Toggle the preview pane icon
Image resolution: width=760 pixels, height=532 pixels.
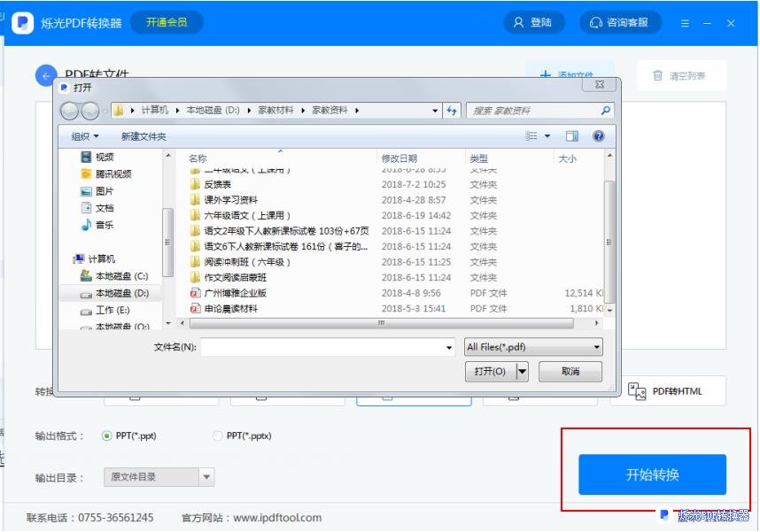(x=572, y=136)
